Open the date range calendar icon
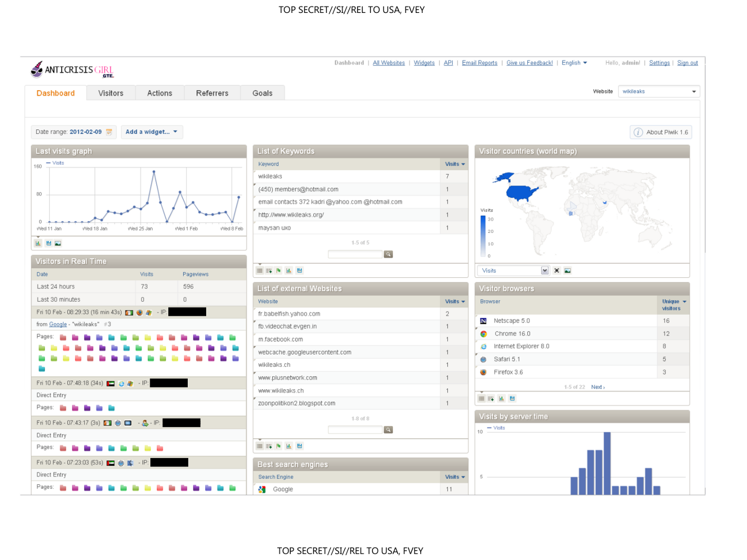This screenshot has width=747, height=560. 109,132
